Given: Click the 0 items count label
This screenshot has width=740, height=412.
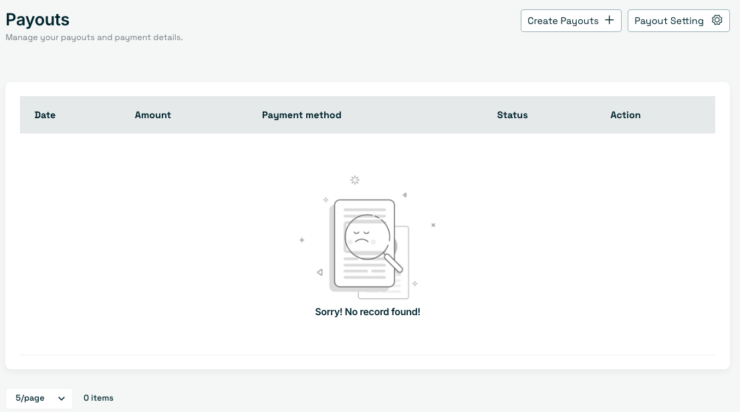Looking at the screenshot, I should coord(98,398).
